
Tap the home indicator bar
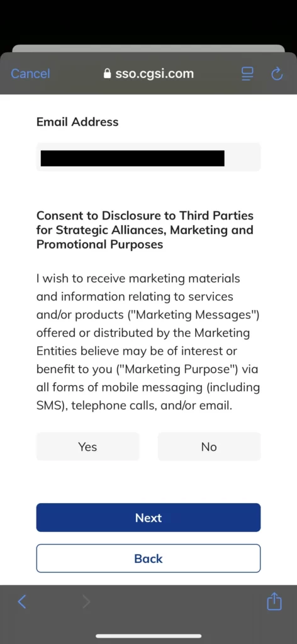pyautogui.click(x=148, y=636)
